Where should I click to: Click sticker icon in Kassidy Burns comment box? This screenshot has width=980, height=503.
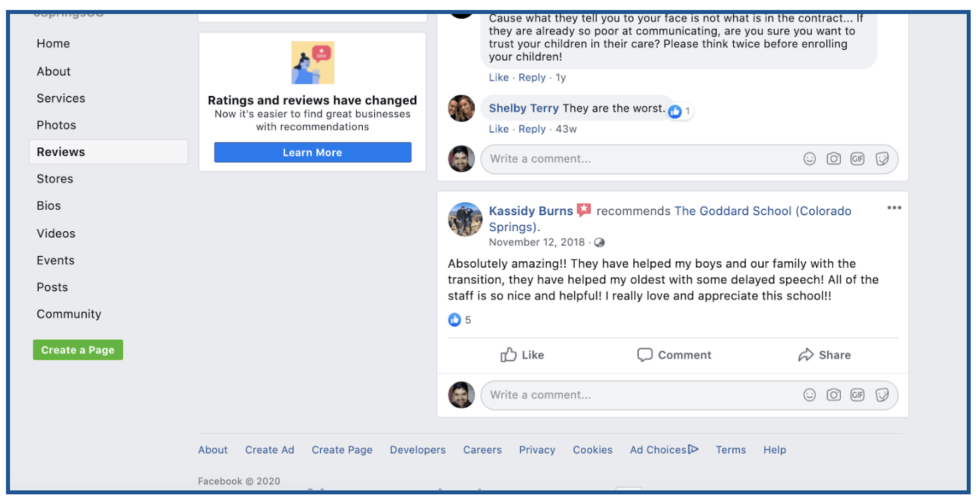882,395
